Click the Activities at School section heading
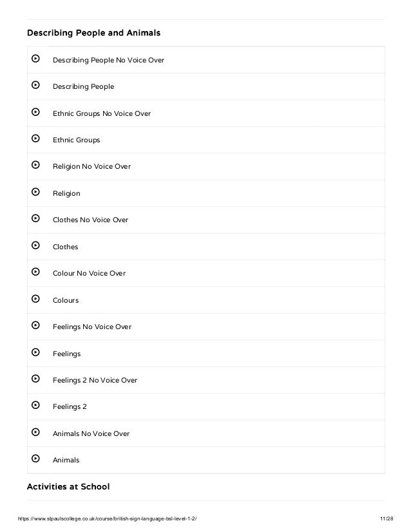The width and height of the screenshot is (411, 532). [x=68, y=487]
